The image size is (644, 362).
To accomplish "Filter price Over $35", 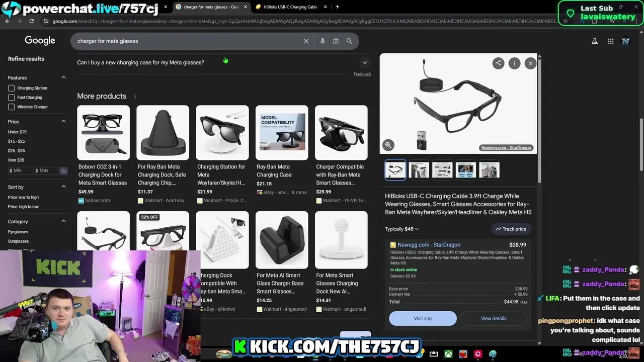I will 16,160.
